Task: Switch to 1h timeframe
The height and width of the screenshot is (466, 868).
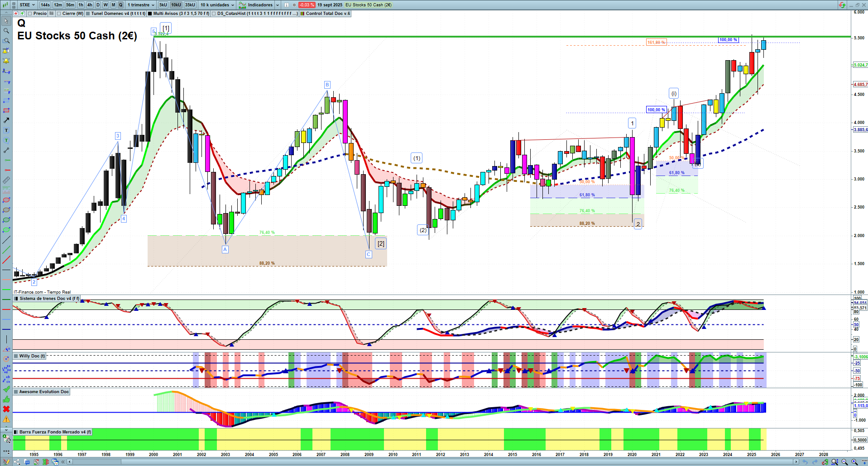Action: point(81,5)
